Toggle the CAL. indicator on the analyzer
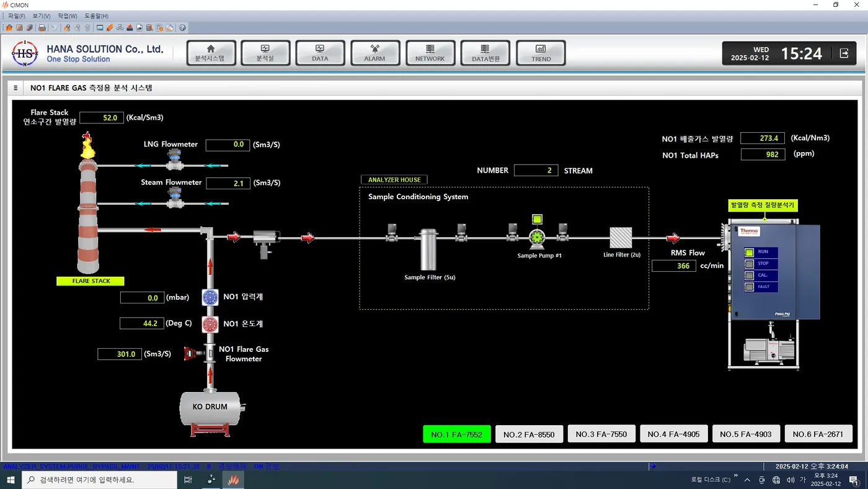The image size is (868, 489). [750, 276]
